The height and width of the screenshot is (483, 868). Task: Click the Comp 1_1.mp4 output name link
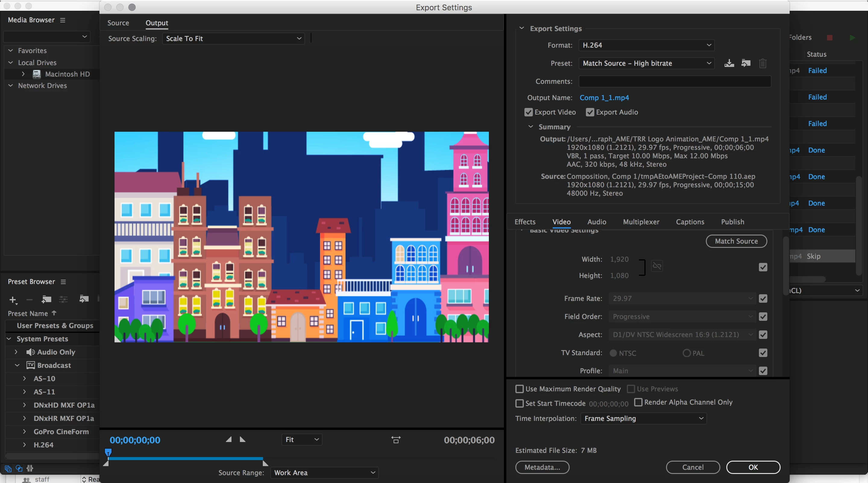pos(604,98)
